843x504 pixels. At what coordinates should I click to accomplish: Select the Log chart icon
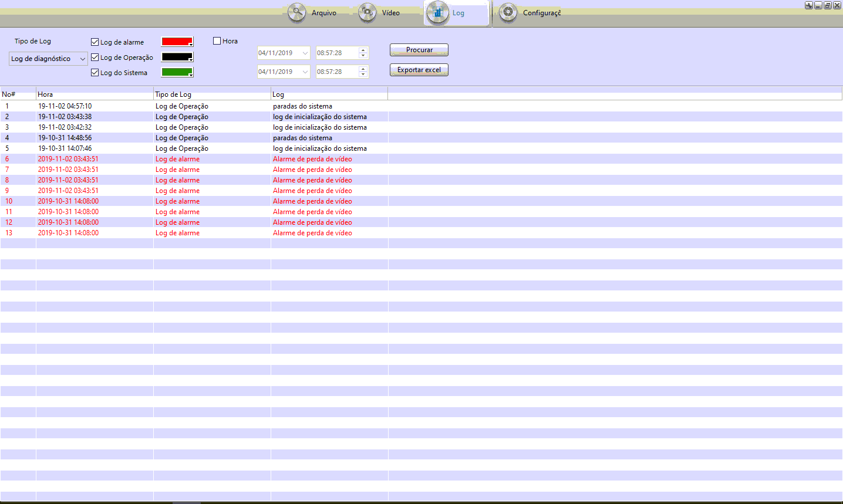(x=437, y=12)
